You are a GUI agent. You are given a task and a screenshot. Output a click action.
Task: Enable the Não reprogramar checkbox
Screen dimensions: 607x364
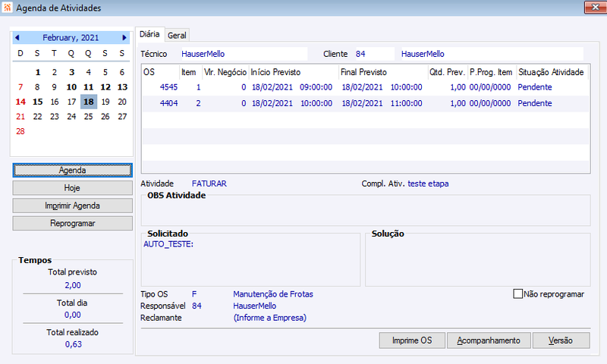click(517, 294)
